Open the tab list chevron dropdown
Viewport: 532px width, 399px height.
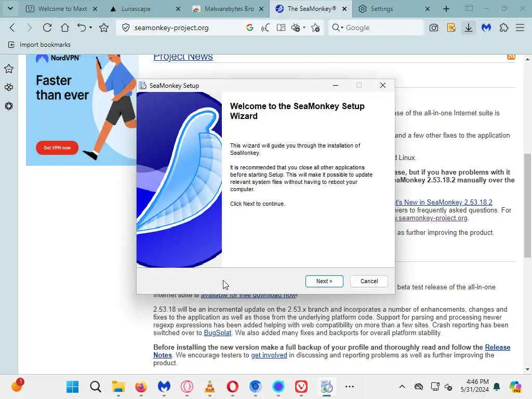[10, 8]
